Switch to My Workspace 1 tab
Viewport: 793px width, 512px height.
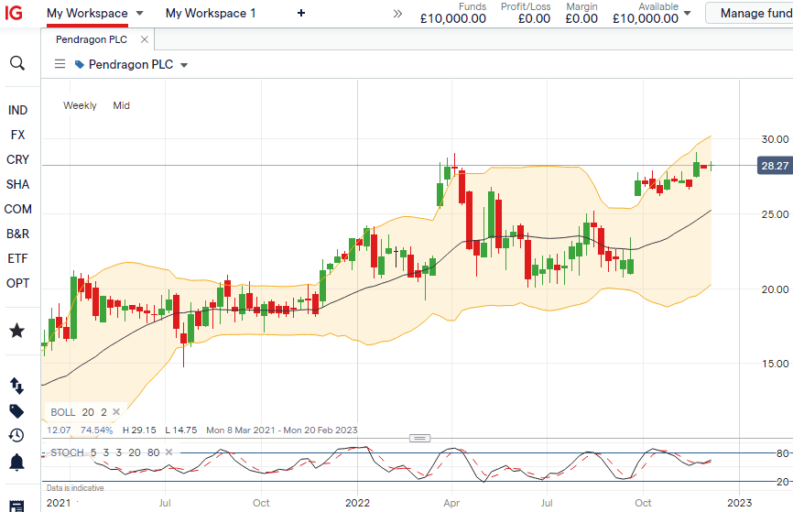pyautogui.click(x=210, y=13)
